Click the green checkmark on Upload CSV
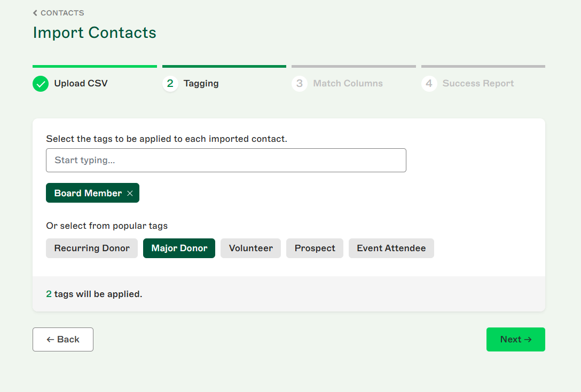581x392 pixels. (x=41, y=84)
